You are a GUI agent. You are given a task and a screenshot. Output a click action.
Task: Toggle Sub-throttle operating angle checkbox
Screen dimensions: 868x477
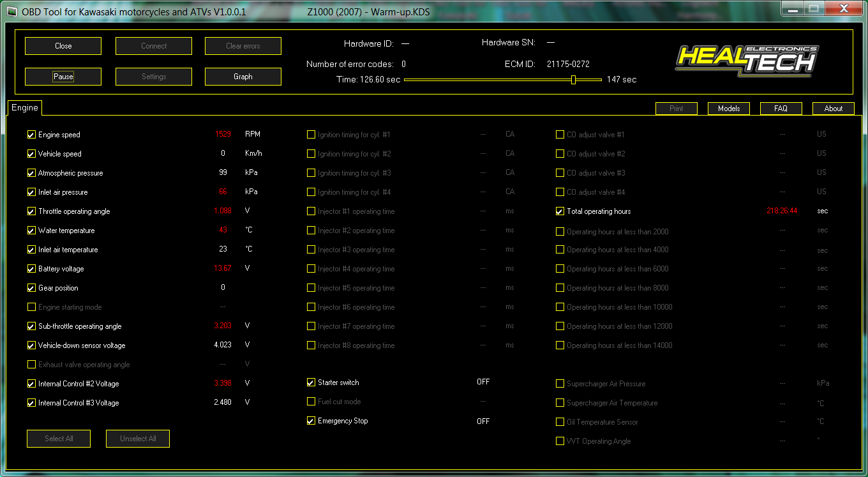[31, 326]
